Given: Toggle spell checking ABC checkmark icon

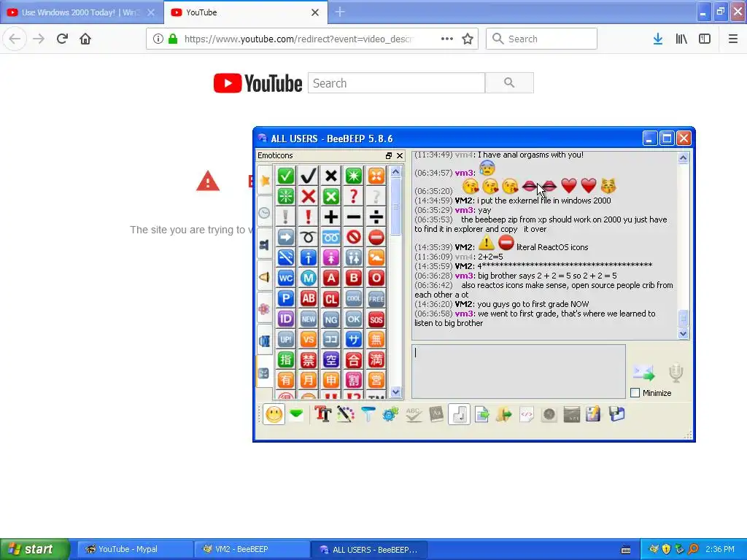Looking at the screenshot, I should pos(413,414).
